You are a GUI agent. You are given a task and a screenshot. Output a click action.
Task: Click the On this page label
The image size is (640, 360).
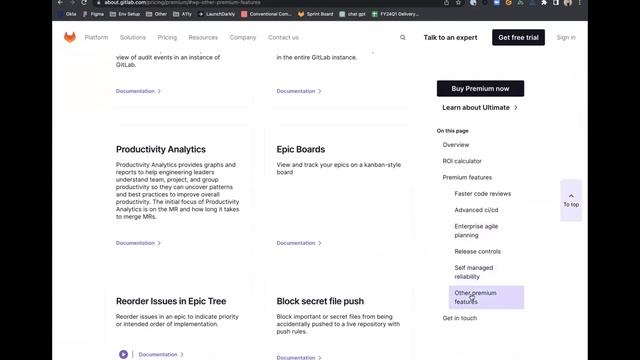[x=453, y=131]
